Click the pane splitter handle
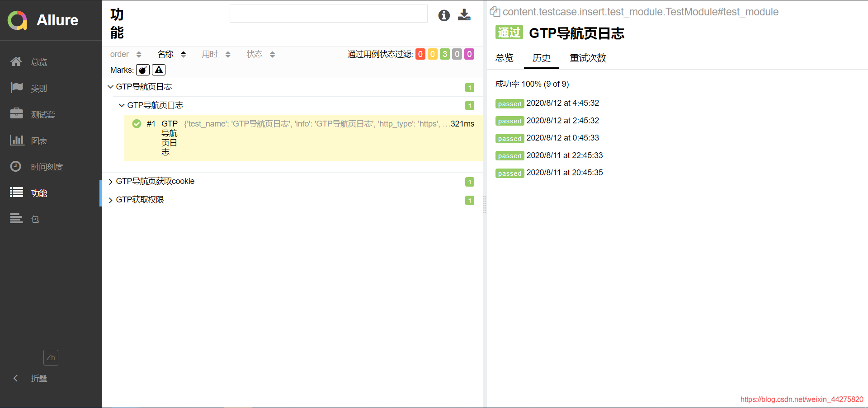 (x=485, y=204)
